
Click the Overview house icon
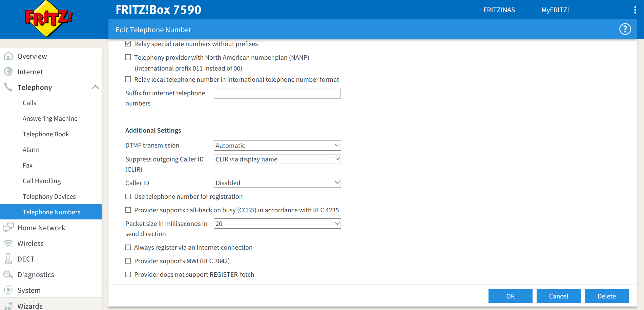point(8,56)
